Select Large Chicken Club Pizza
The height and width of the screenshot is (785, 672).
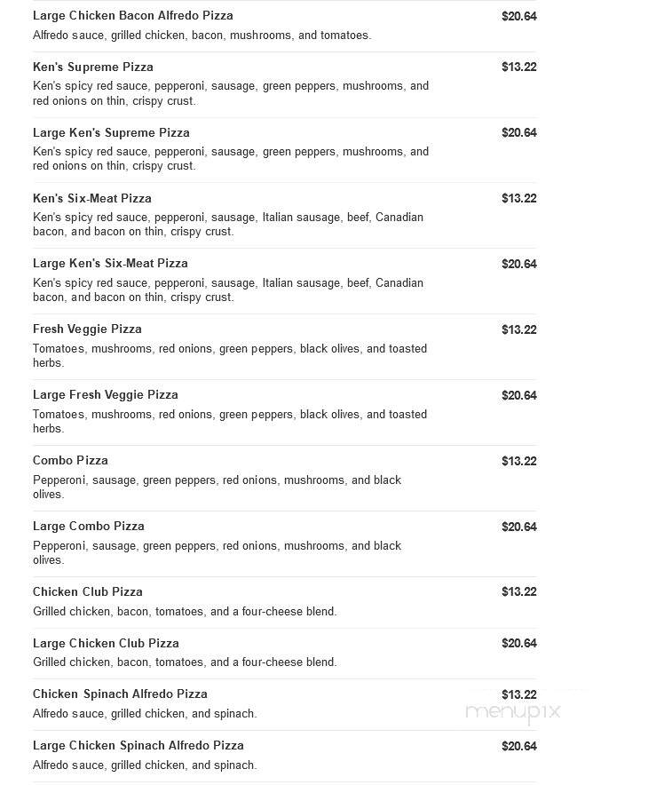click(106, 643)
